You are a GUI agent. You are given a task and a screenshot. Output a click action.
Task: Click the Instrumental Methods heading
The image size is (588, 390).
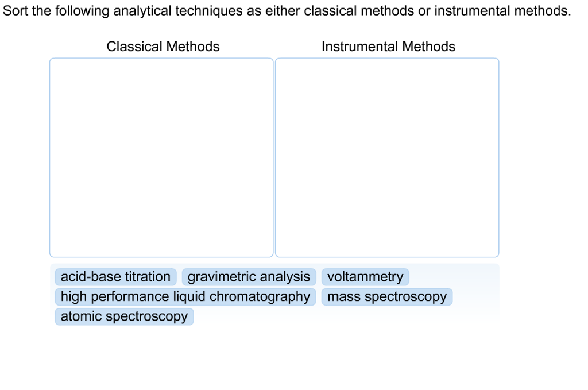coord(388,47)
